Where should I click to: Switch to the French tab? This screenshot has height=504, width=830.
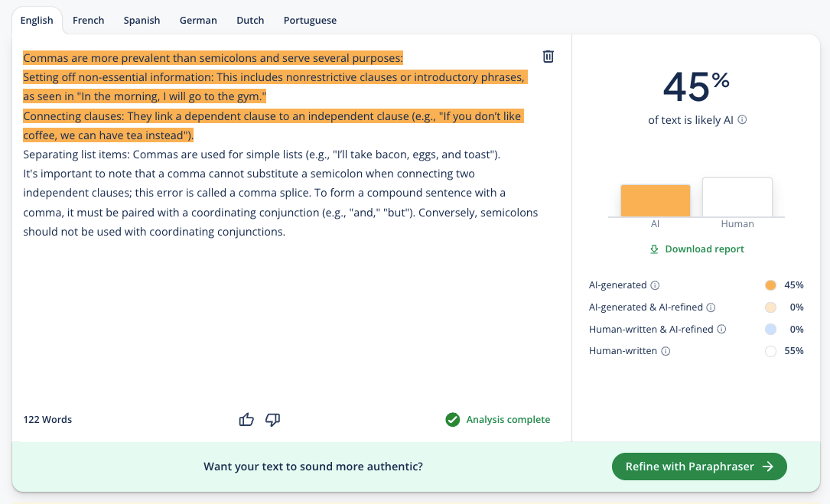(x=88, y=20)
